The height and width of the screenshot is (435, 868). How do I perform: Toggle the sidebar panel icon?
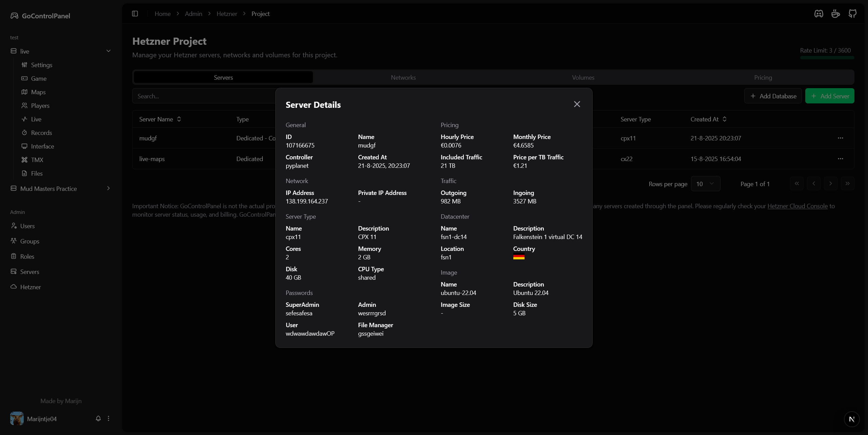pyautogui.click(x=135, y=14)
